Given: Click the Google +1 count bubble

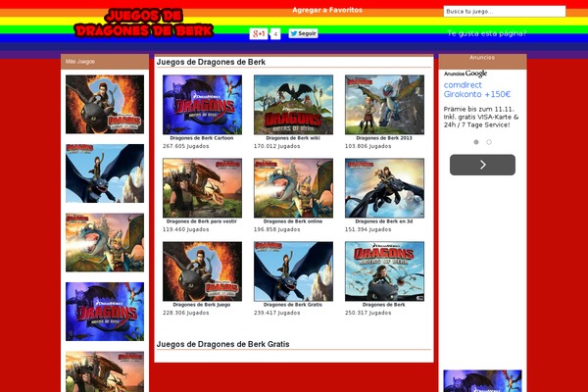Looking at the screenshot, I should pyautogui.click(x=275, y=34).
